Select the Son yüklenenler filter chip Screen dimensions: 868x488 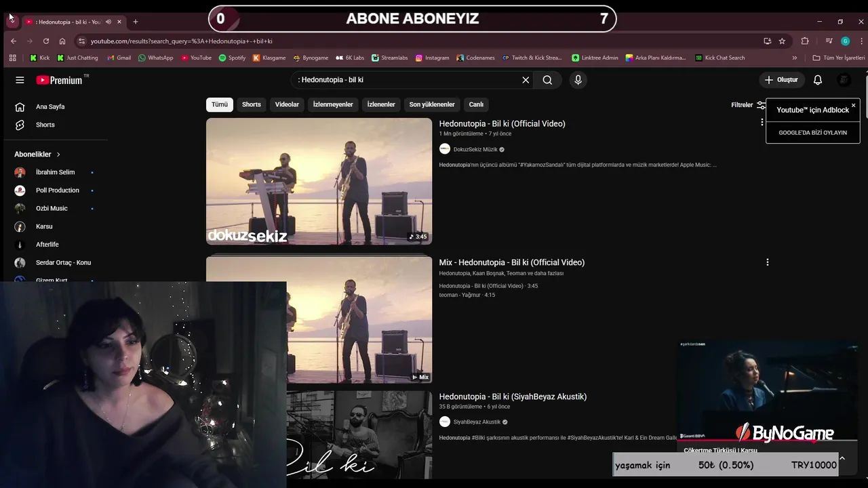432,104
